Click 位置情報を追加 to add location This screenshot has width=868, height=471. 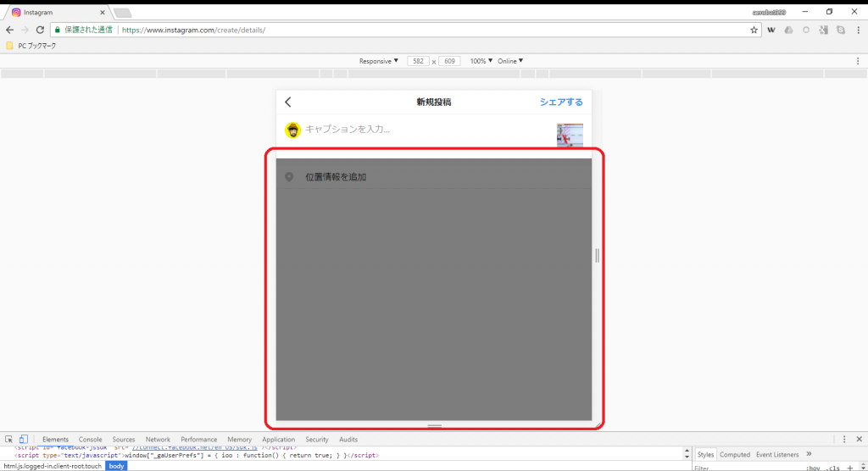click(336, 177)
